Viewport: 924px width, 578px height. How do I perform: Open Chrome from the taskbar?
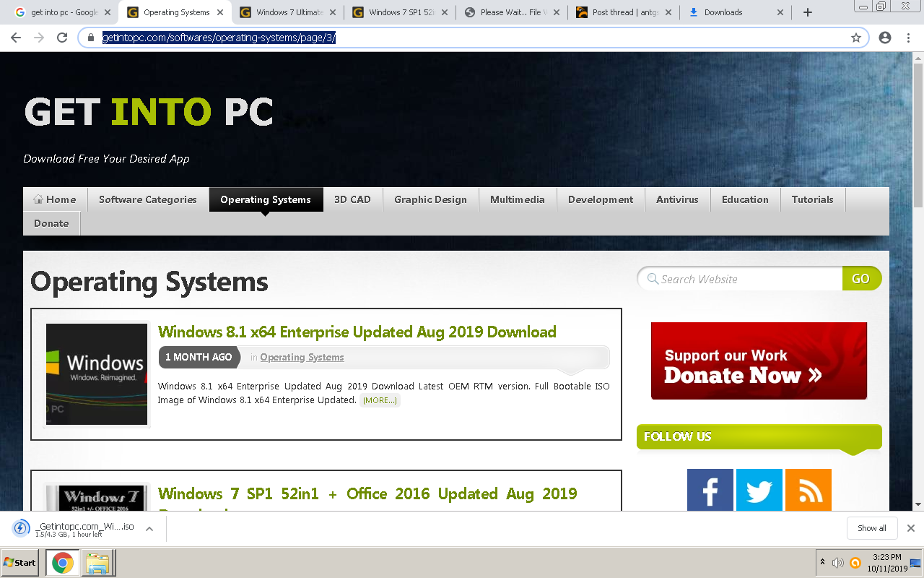(62, 563)
